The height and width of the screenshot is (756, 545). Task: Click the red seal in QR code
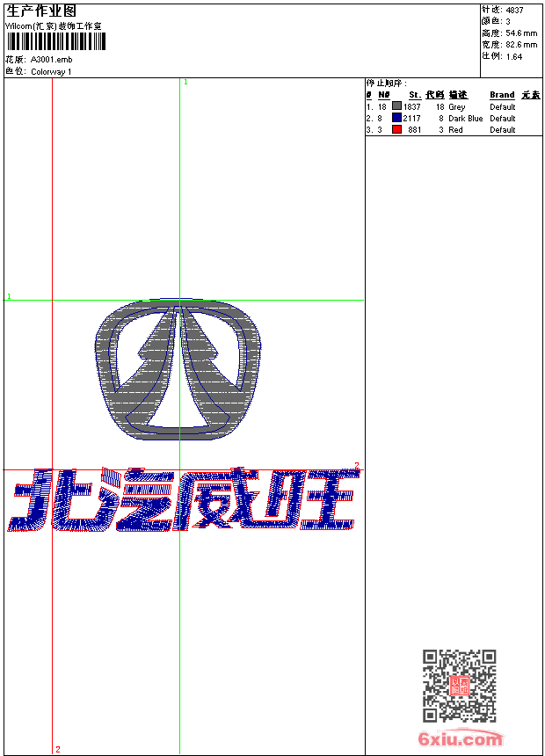pos(460,686)
